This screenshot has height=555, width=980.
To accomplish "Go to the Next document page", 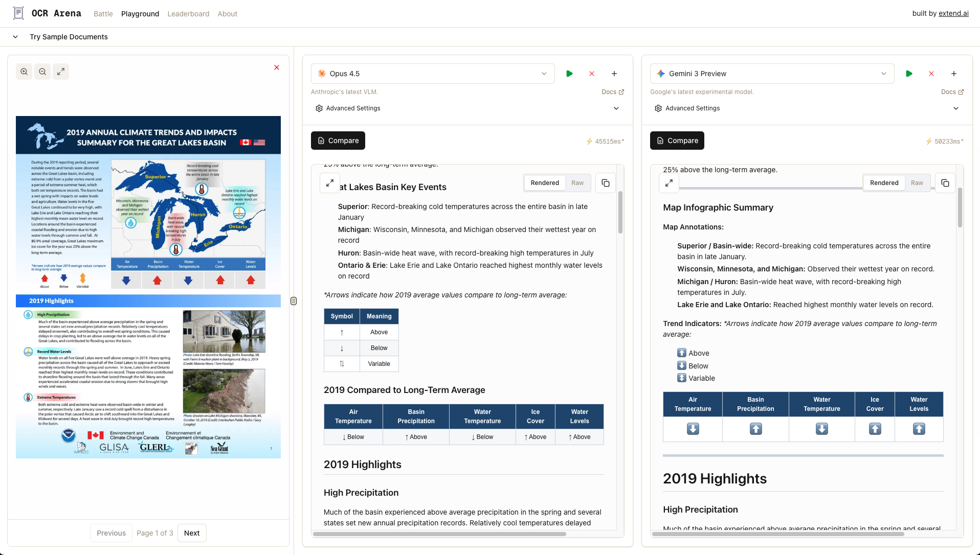I will [x=192, y=533].
